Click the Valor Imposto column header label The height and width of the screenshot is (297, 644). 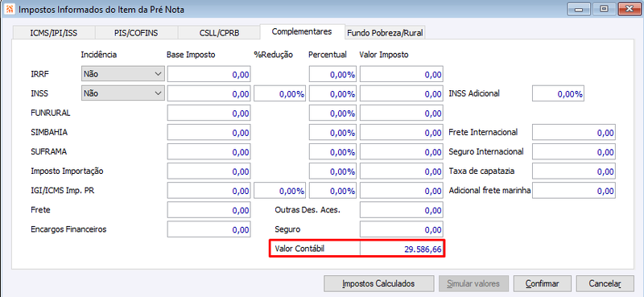(x=384, y=55)
